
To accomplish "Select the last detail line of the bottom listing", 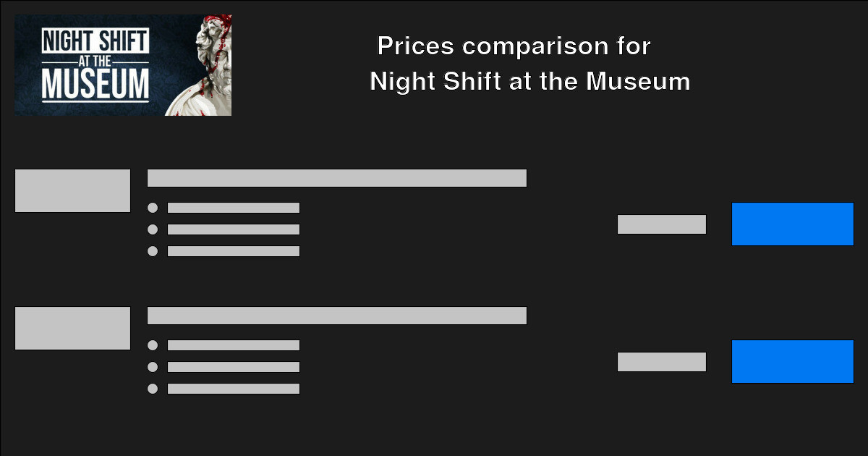I will [233, 388].
